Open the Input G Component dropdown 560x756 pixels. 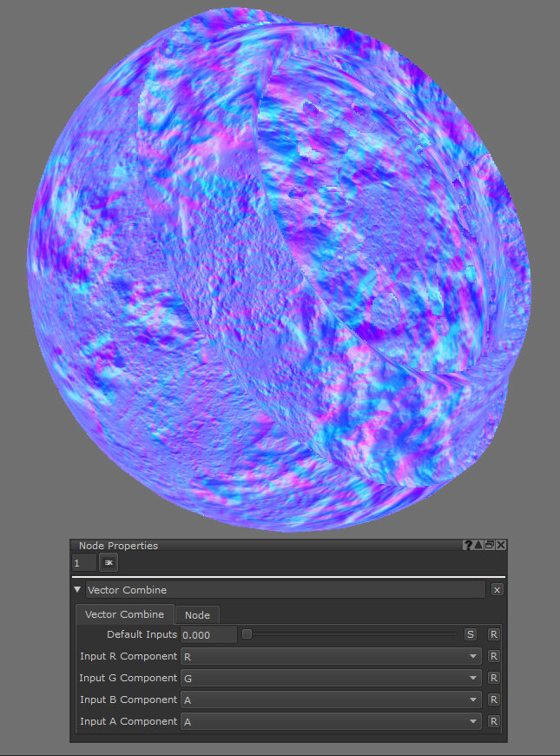pos(330,678)
